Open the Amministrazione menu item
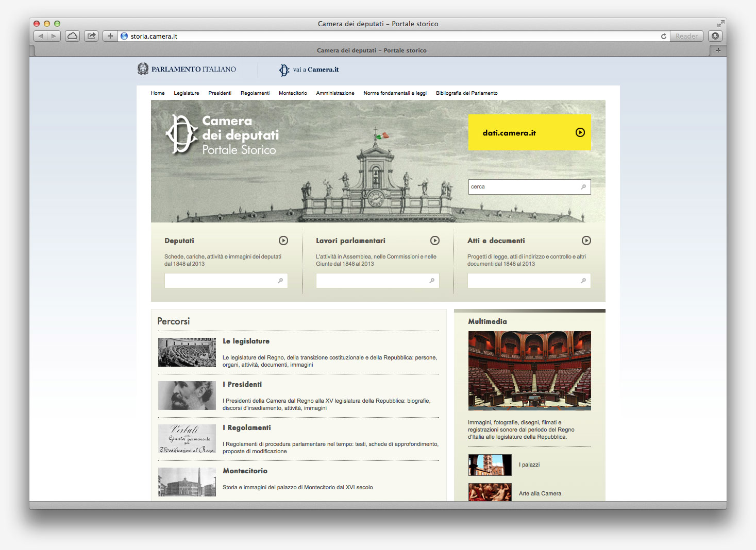 [x=335, y=93]
